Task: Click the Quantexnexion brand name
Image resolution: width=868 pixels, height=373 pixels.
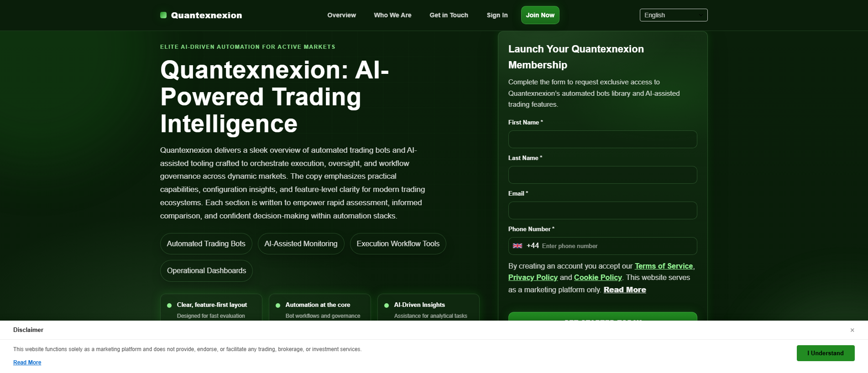Action: pos(206,15)
